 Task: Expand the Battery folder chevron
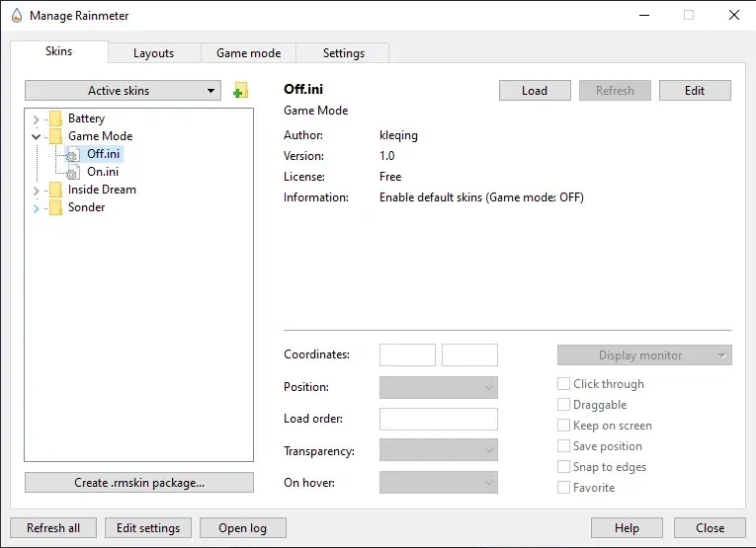tap(37, 118)
